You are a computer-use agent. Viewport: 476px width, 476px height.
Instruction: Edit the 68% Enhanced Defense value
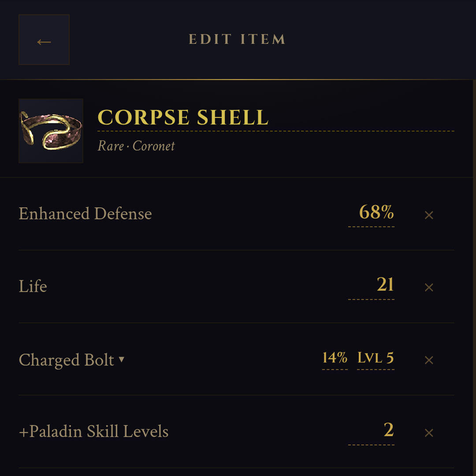click(376, 213)
